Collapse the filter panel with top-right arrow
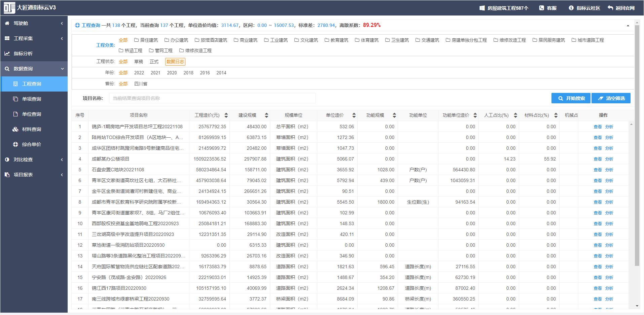The height and width of the screenshot is (315, 644). tap(628, 26)
